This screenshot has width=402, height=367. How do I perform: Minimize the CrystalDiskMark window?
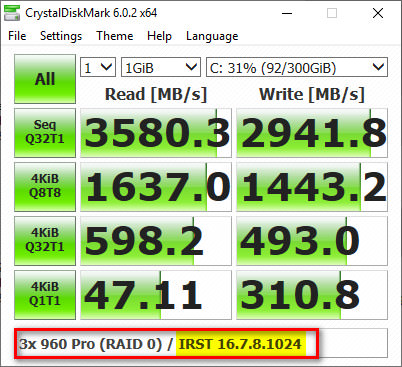coord(287,13)
